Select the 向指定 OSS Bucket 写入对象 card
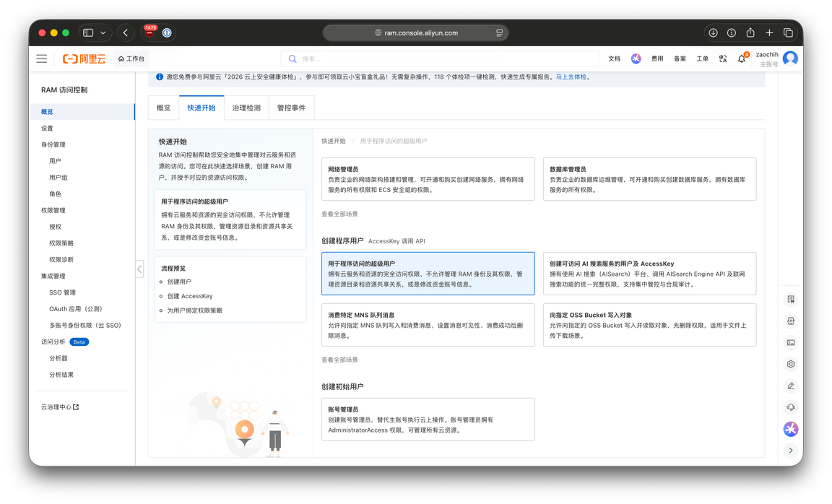 (649, 325)
